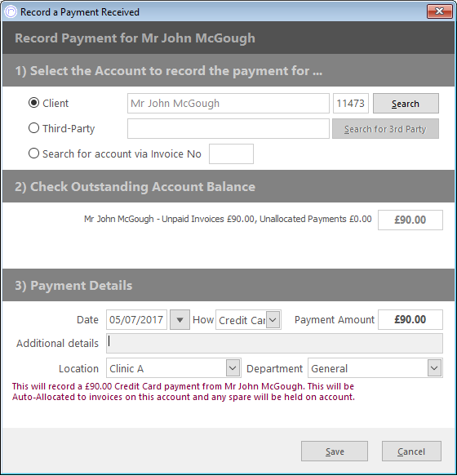Viewport: 457px width, 476px height.
Task: Select the Third-Party radio option
Action: pos(33,128)
